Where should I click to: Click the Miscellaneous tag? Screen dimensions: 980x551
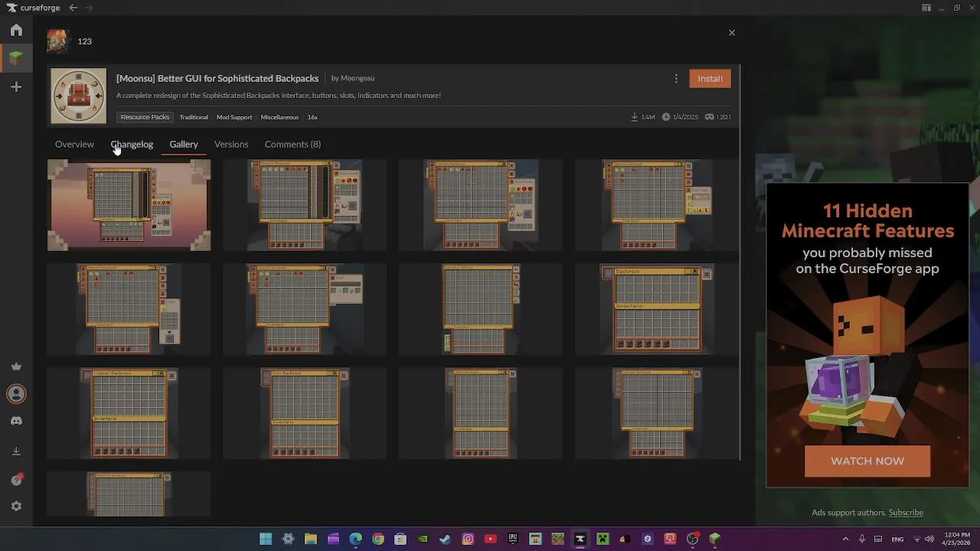[279, 117]
